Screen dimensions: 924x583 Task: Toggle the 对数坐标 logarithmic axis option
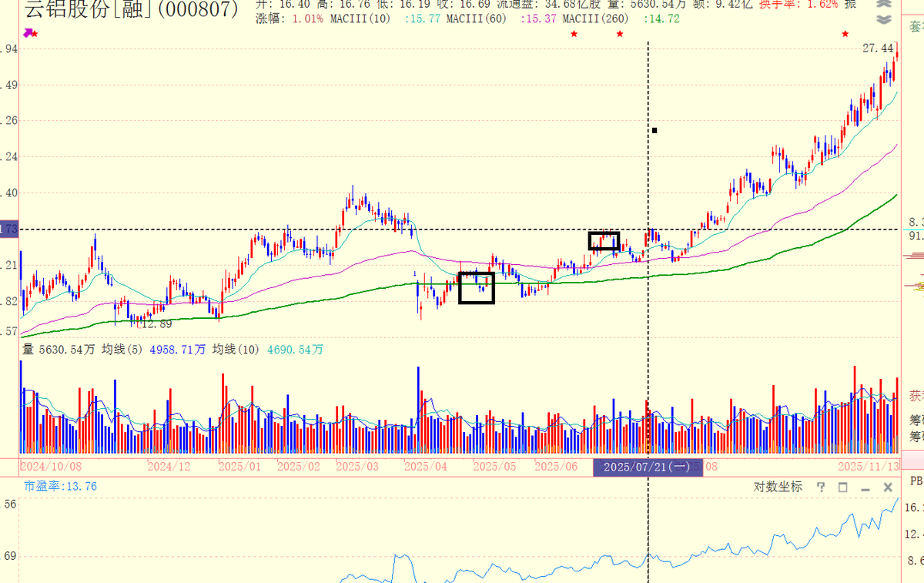[x=778, y=487]
